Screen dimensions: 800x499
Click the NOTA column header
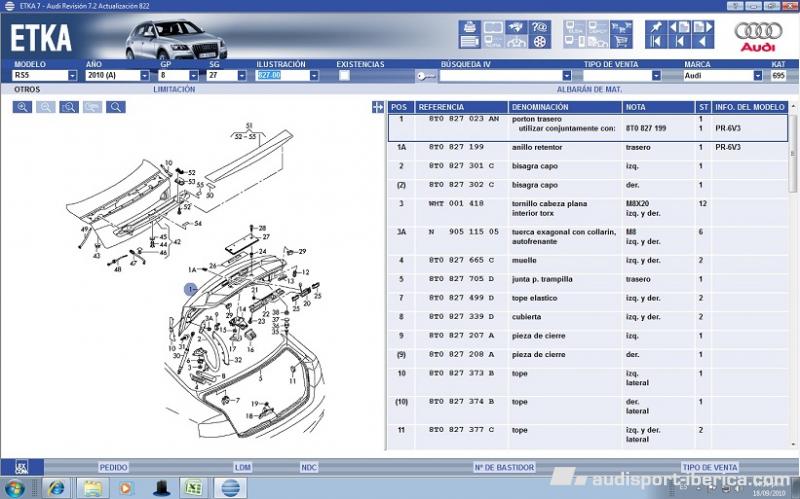coord(658,107)
